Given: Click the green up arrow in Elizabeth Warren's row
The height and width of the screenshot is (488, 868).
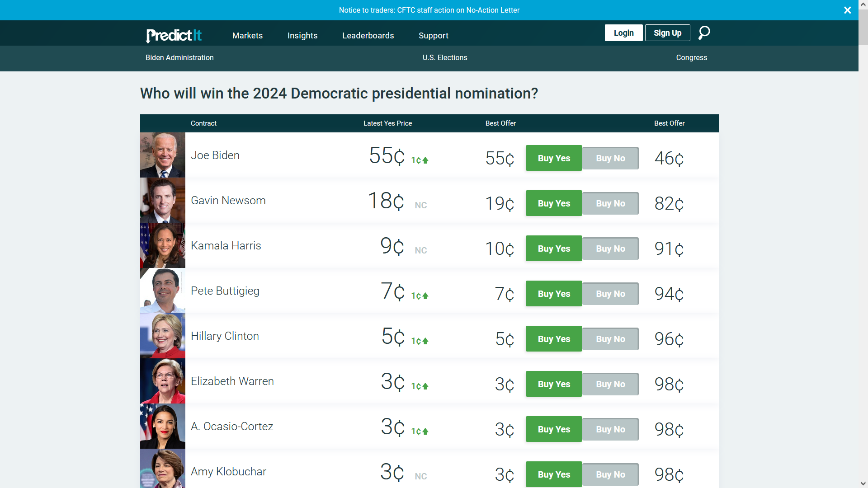Looking at the screenshot, I should point(425,386).
